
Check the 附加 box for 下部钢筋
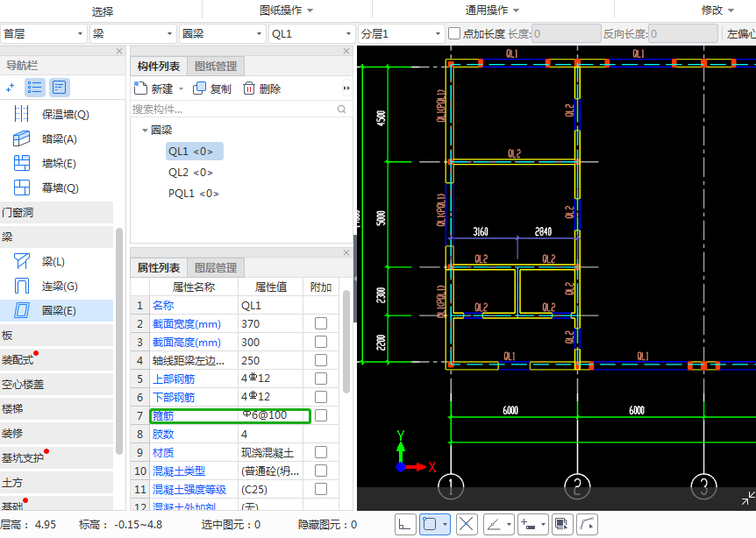321,396
